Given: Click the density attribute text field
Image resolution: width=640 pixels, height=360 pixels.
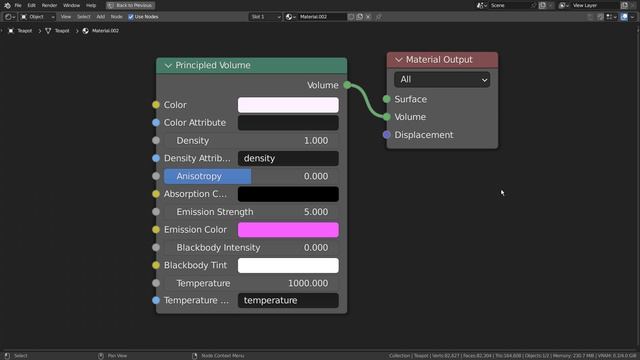Looking at the screenshot, I should 288,158.
